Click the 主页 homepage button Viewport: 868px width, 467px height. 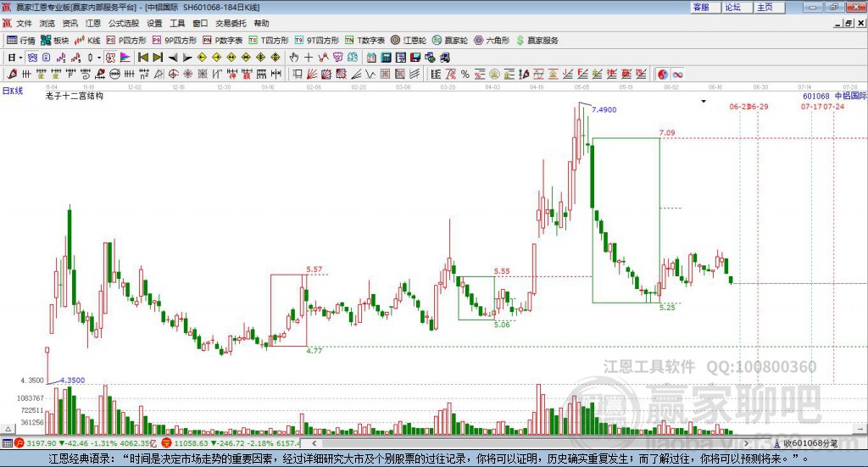point(769,7)
